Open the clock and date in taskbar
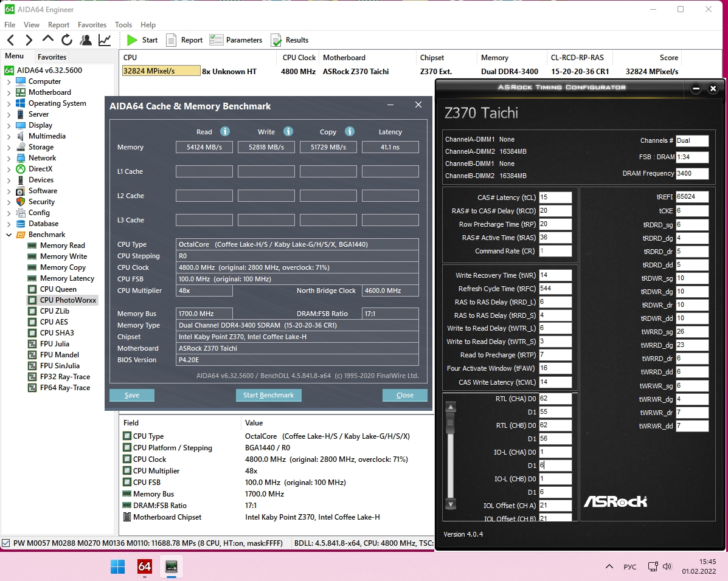 pos(699,566)
